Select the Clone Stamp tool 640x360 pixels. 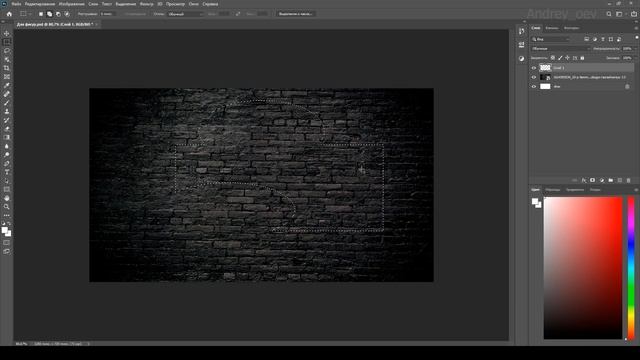click(7, 111)
